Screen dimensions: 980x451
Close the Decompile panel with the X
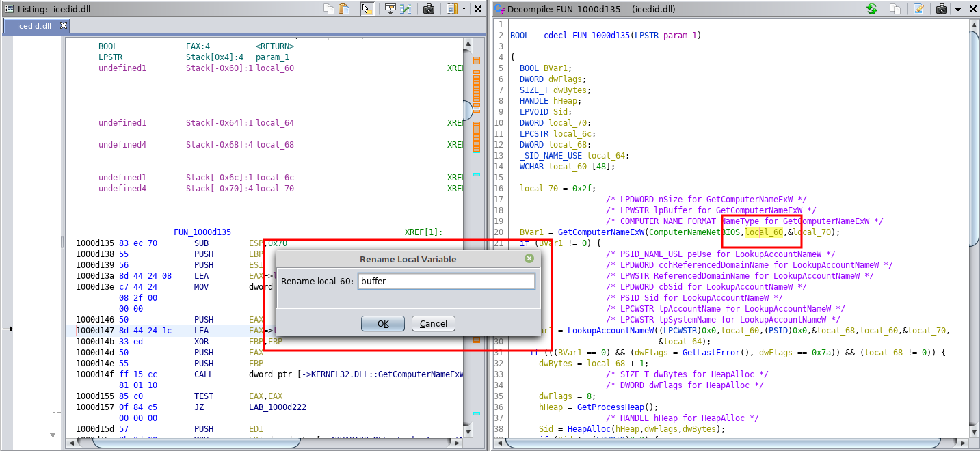[972, 9]
